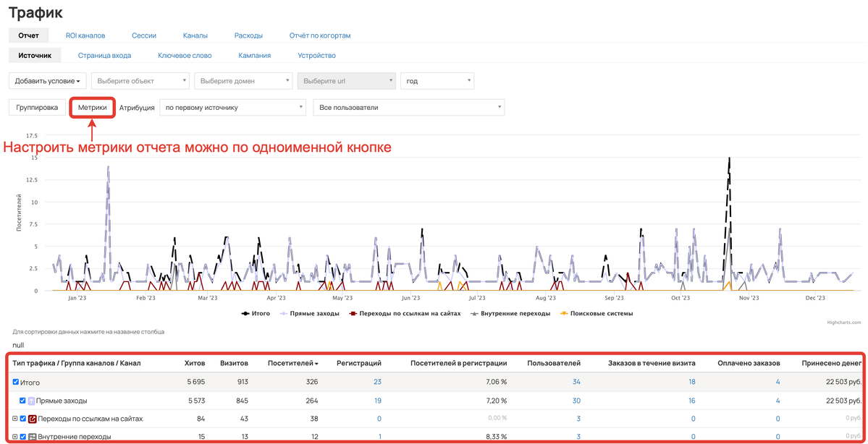Sort by the Регистраций column header
Image resolution: width=868 pixels, height=444 pixels.
[x=359, y=363]
